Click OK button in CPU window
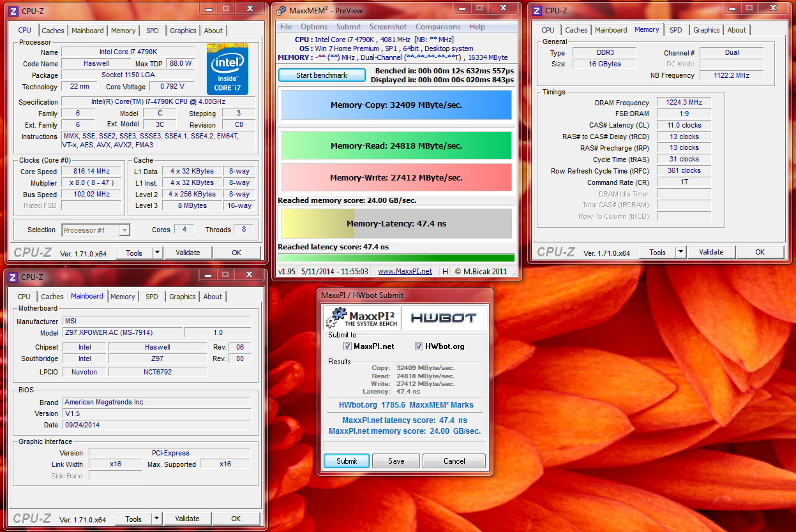796x532 pixels. (x=237, y=253)
